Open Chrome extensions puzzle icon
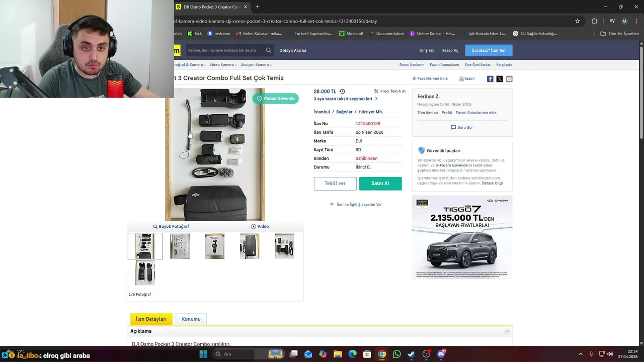Screen dimensions: 644x362 [594, 21]
